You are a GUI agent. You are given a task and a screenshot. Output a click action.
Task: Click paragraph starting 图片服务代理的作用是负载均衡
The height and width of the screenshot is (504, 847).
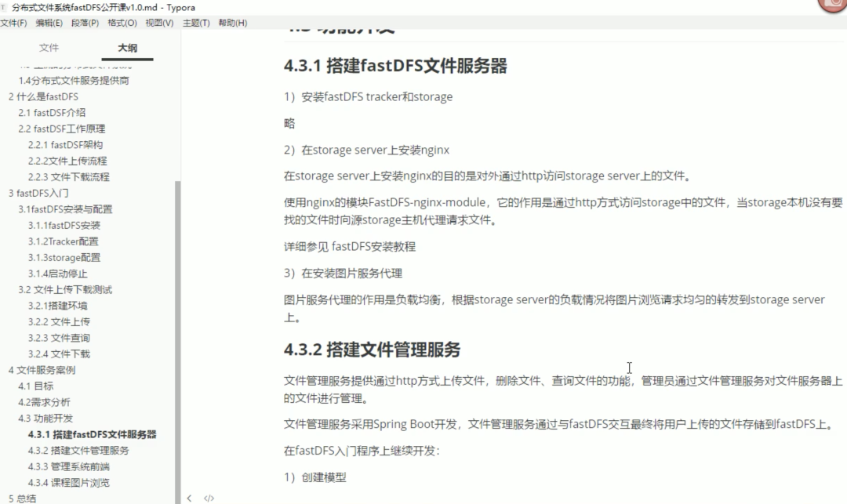click(x=554, y=309)
